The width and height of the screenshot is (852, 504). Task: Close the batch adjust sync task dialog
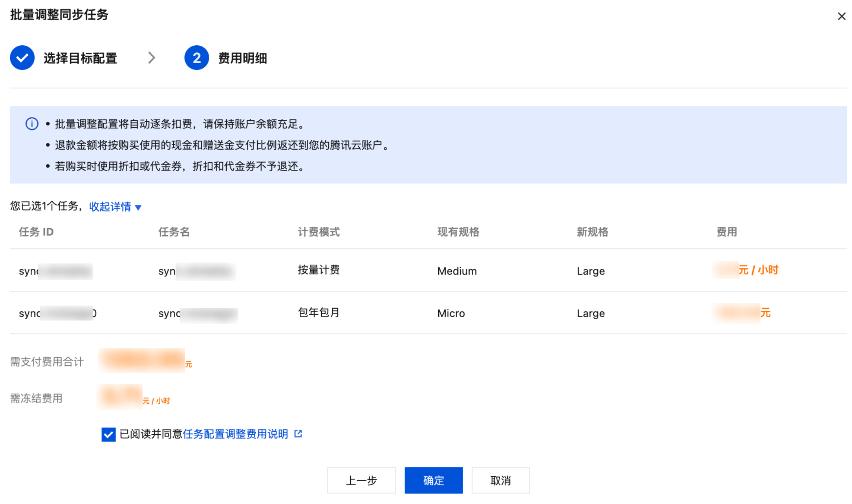[841, 16]
